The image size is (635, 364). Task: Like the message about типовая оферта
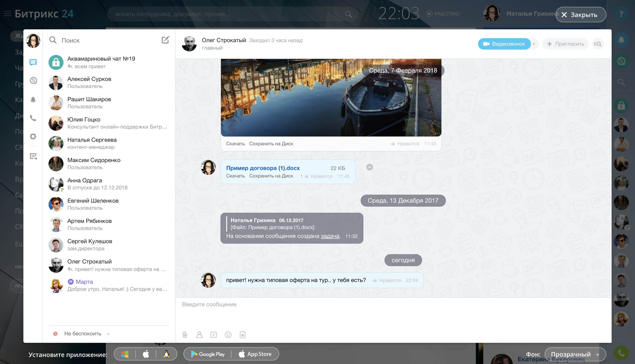pos(386,280)
